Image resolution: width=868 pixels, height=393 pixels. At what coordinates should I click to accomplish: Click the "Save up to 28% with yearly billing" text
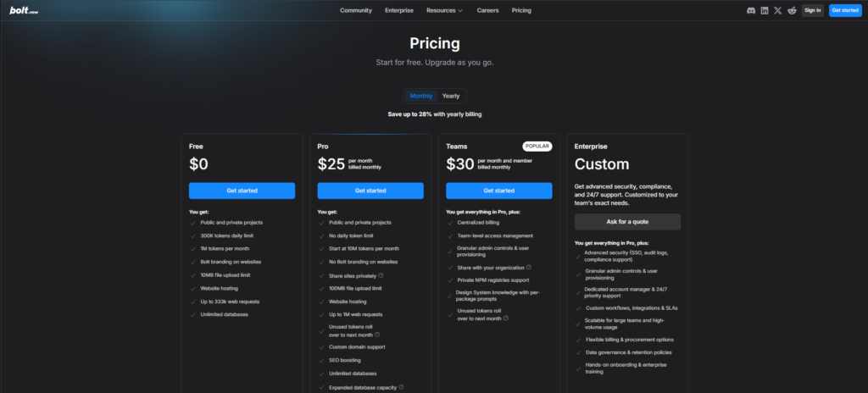(435, 114)
